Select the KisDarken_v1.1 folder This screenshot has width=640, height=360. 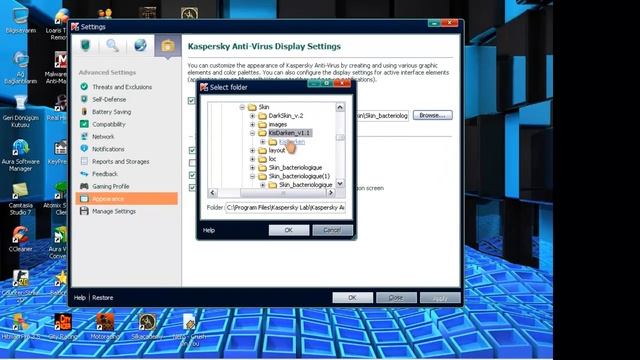pyautogui.click(x=289, y=133)
